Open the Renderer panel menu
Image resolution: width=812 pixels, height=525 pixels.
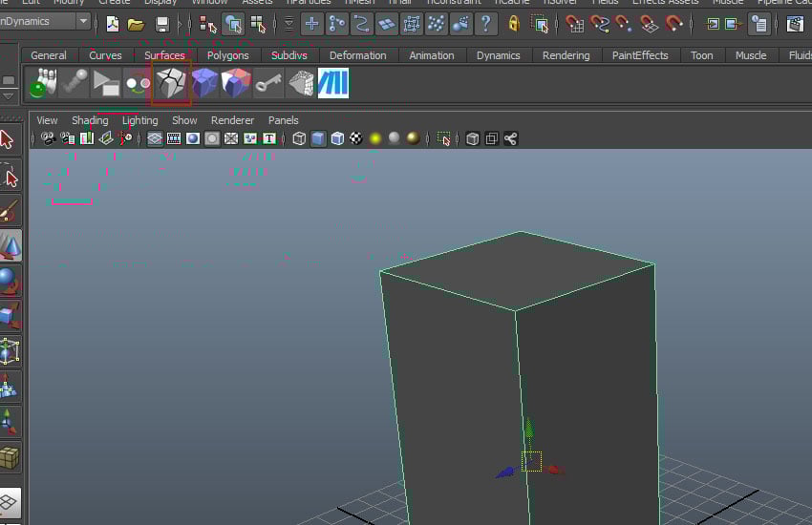tap(232, 120)
